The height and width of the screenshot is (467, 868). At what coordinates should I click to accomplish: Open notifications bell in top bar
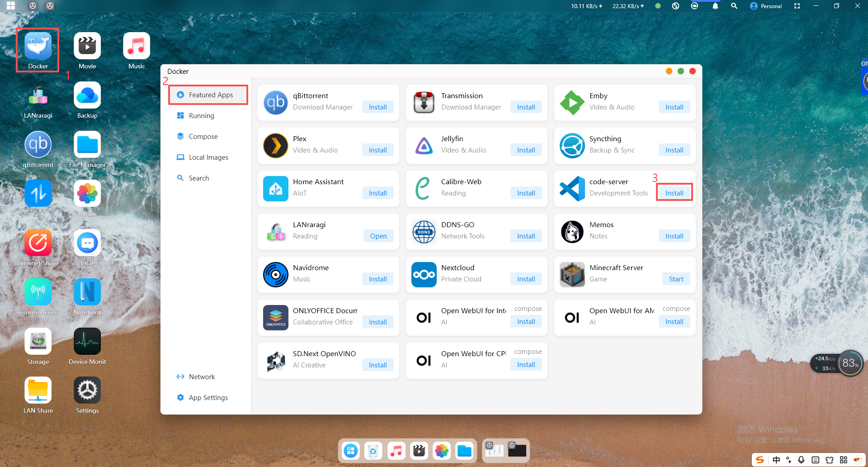tap(715, 6)
